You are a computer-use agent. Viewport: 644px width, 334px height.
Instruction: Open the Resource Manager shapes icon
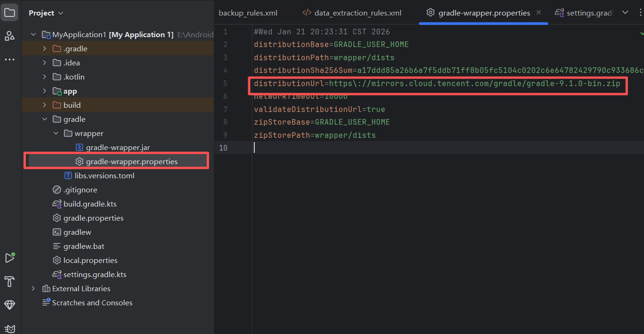10,36
